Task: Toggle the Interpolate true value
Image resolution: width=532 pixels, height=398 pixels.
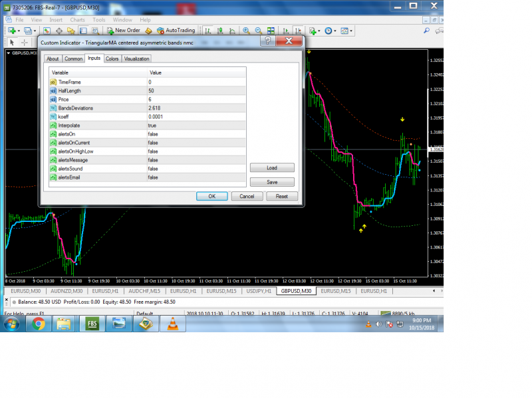Action: pyautogui.click(x=196, y=126)
